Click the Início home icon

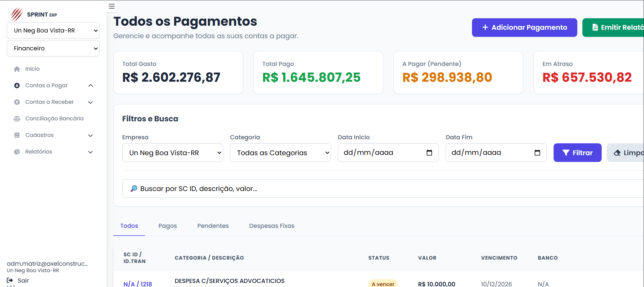pos(17,69)
